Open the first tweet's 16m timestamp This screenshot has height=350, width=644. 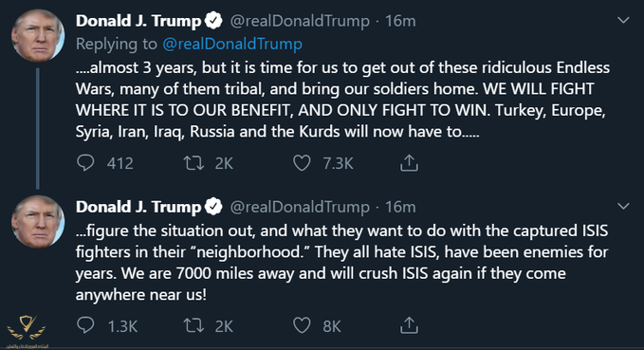click(x=400, y=21)
